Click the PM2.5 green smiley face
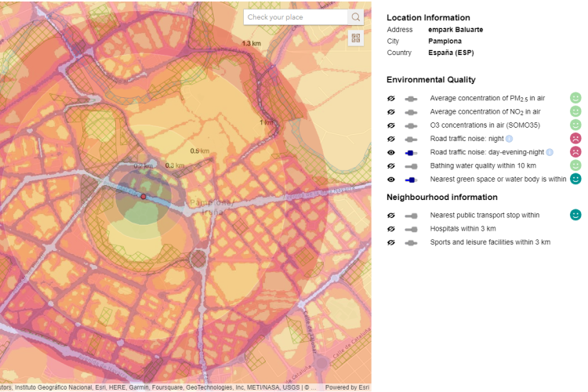The width and height of the screenshot is (588, 392). coord(575,98)
